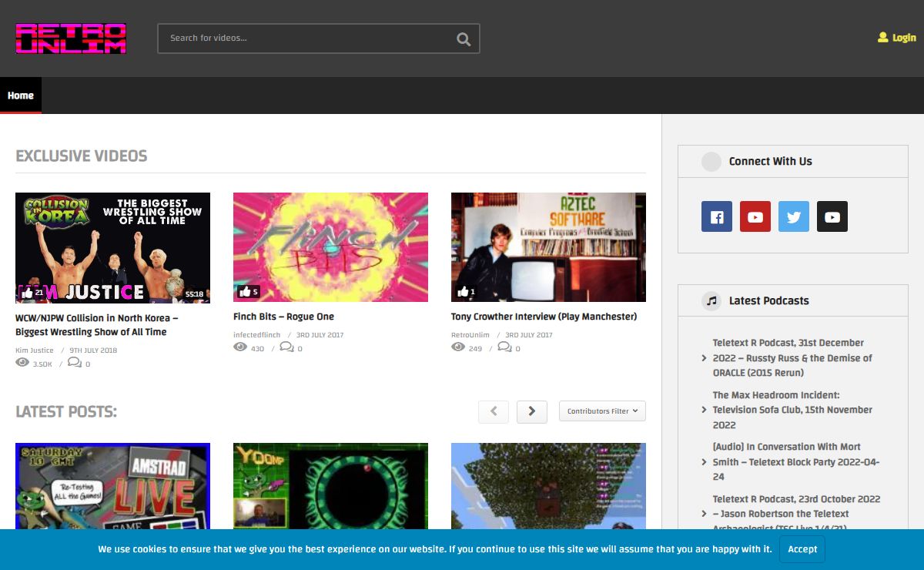Click the eye views icon beside 430

240,347
